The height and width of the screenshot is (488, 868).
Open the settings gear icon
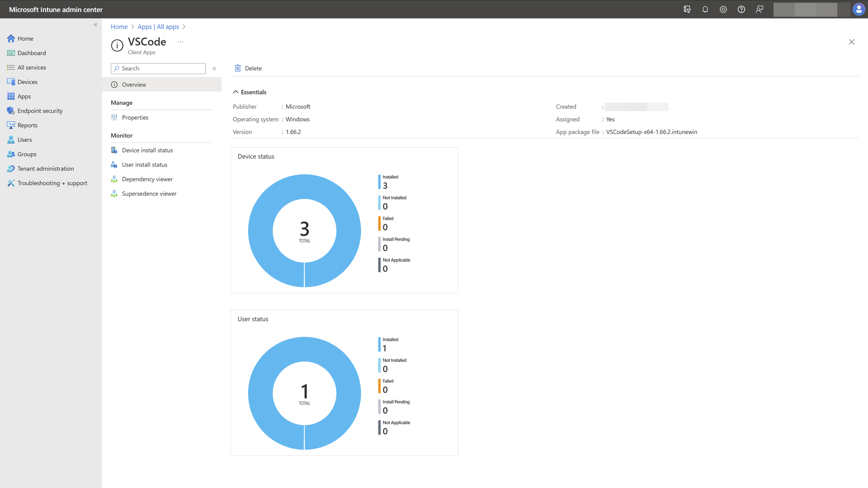point(723,9)
